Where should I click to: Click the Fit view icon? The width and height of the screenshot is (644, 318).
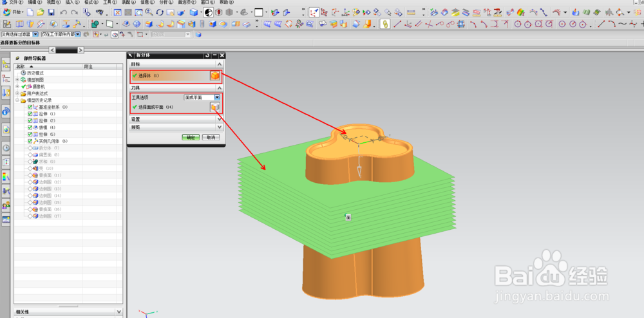(117, 12)
